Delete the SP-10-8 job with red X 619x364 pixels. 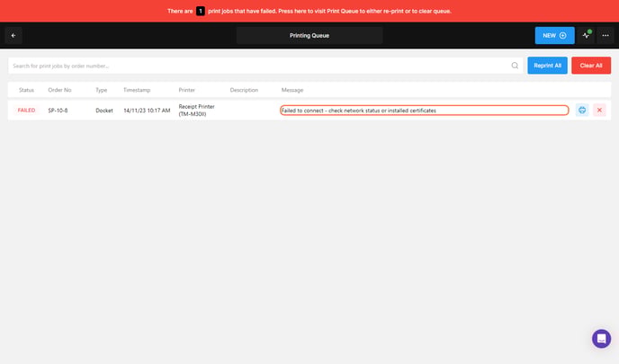[599, 110]
